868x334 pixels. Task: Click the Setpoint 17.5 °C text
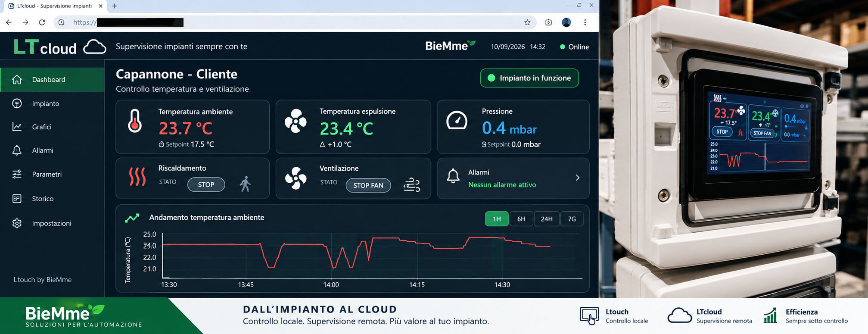pyautogui.click(x=186, y=144)
